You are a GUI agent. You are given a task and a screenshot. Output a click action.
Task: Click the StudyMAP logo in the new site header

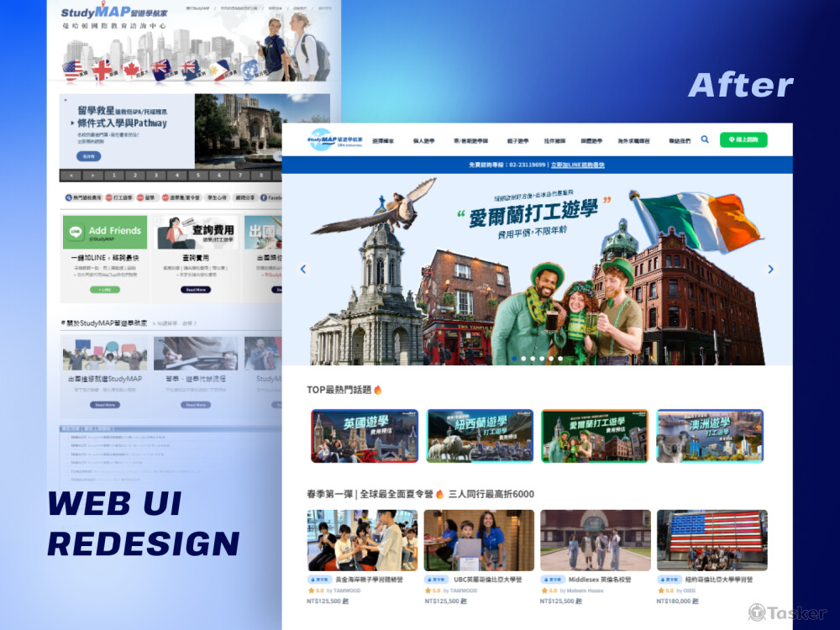coord(335,139)
